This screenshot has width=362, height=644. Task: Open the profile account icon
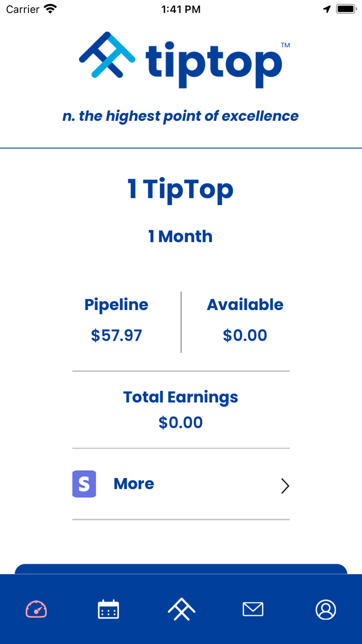pyautogui.click(x=325, y=609)
